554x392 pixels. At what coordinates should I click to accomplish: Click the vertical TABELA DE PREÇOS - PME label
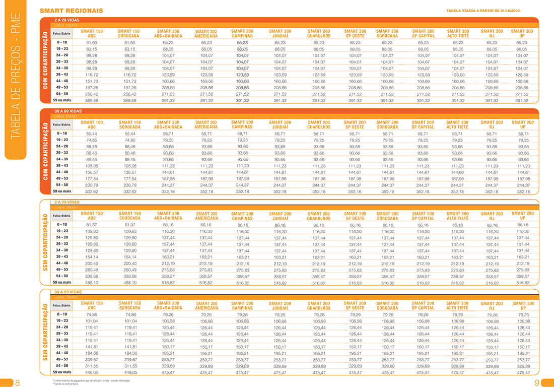pos(16,76)
